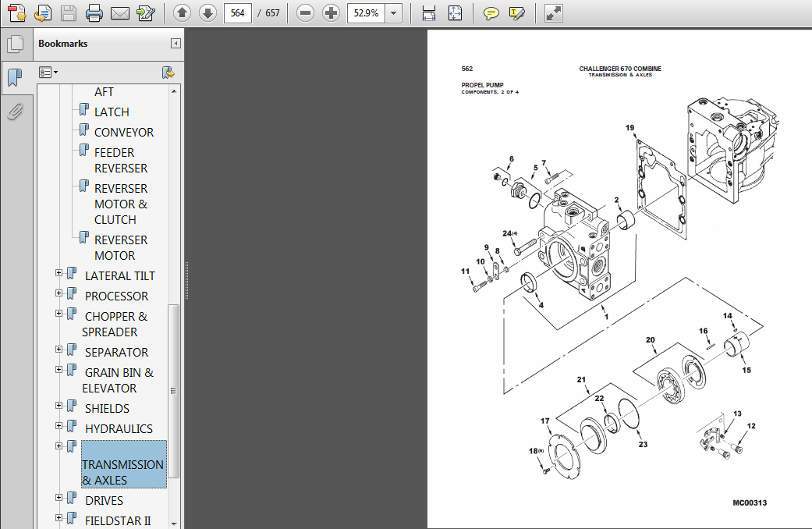This screenshot has height=529, width=812.
Task: Click the CHALLENGER 670 COMBINE title text
Action: pyautogui.click(x=620, y=69)
